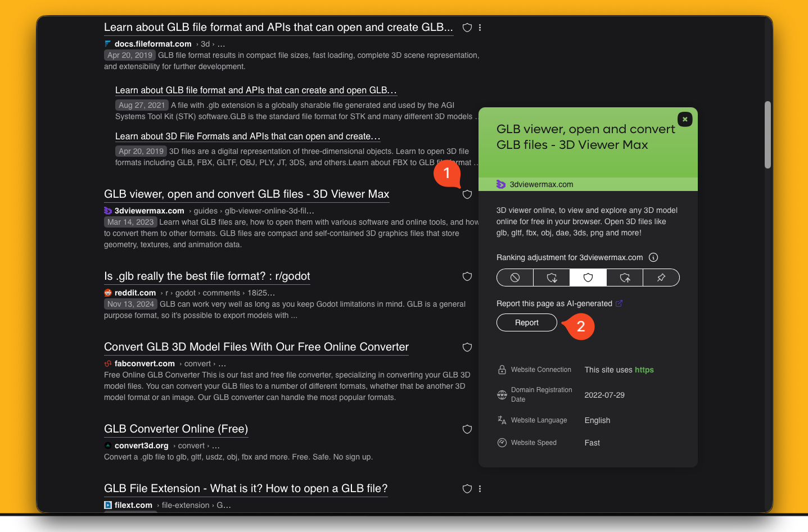Open three-dot menu for docs.fileformat.com result
808x532 pixels.
point(480,28)
